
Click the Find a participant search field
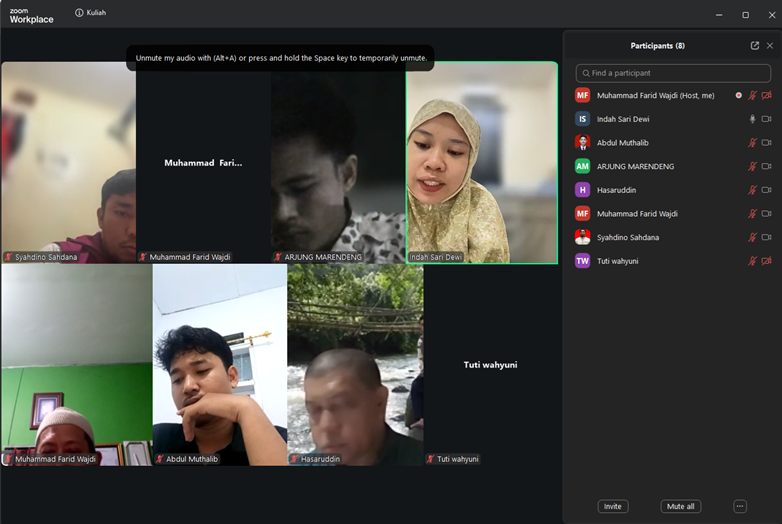click(x=673, y=73)
